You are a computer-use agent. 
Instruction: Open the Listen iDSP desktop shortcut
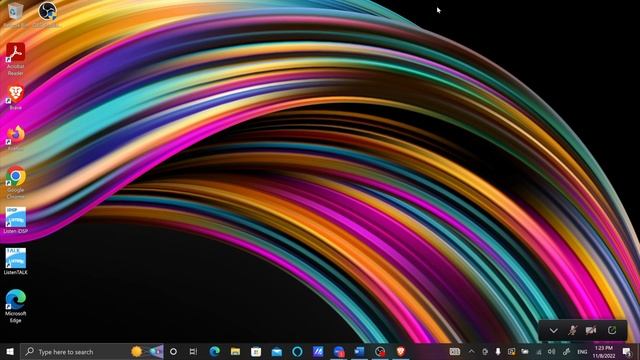click(16, 220)
